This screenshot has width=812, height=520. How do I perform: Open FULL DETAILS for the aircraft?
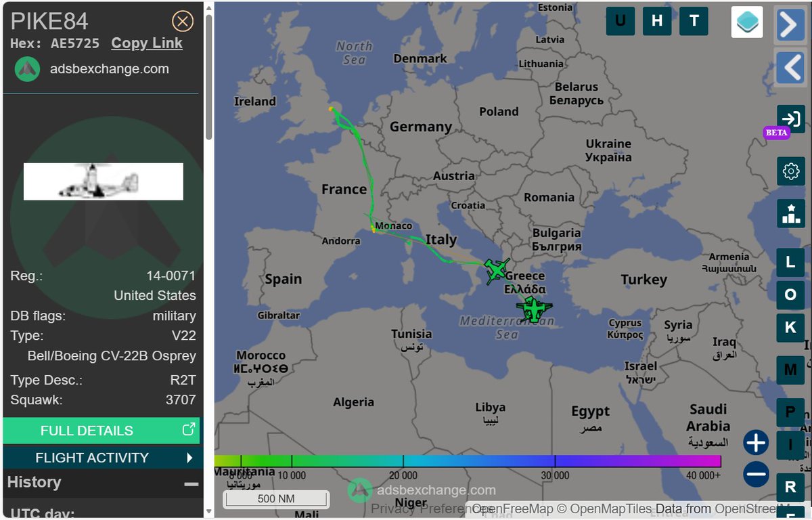tap(101, 431)
